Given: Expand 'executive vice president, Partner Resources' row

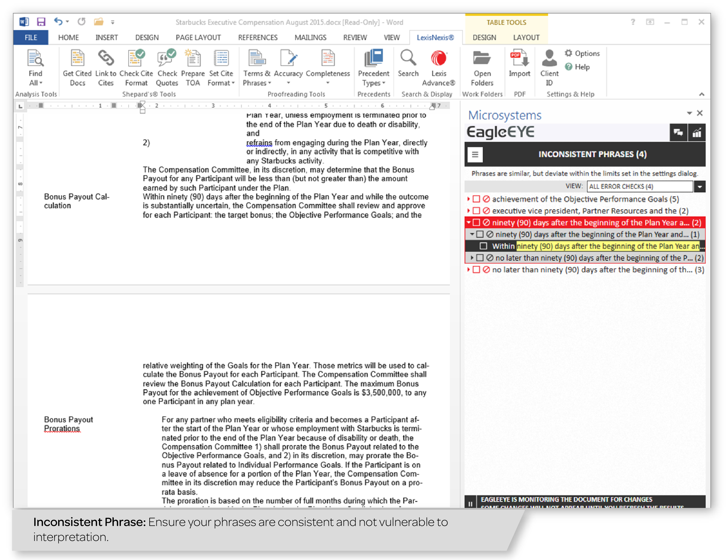Looking at the screenshot, I should coord(469,211).
